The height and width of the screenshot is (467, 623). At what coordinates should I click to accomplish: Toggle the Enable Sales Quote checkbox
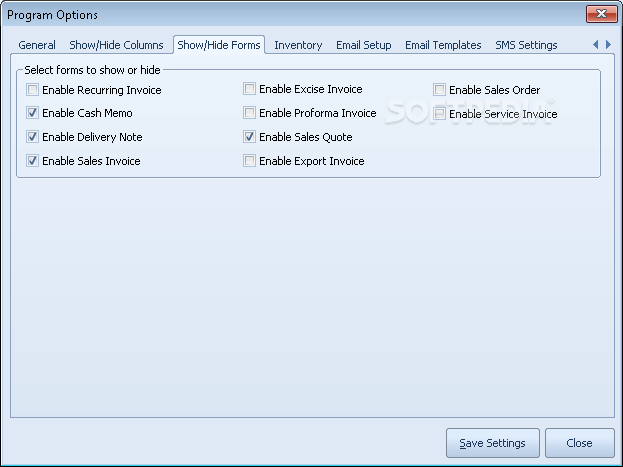(x=250, y=137)
